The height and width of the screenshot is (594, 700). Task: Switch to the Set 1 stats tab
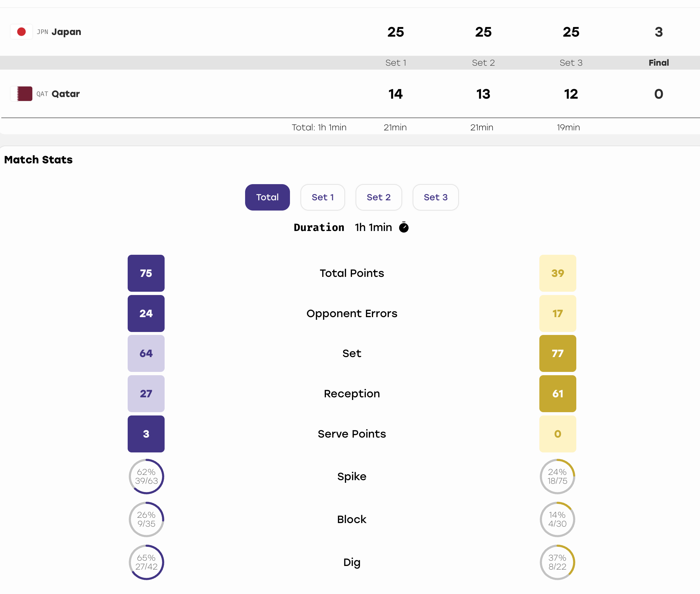(322, 197)
